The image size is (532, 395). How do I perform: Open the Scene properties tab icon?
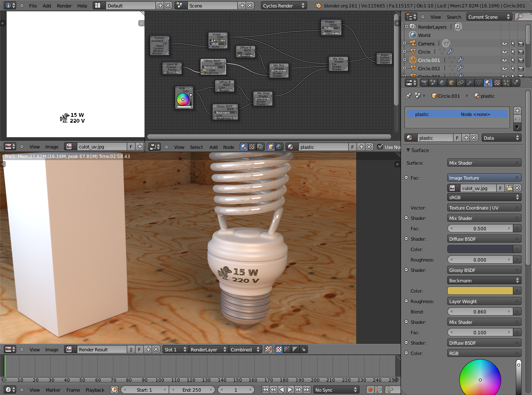pos(433,83)
